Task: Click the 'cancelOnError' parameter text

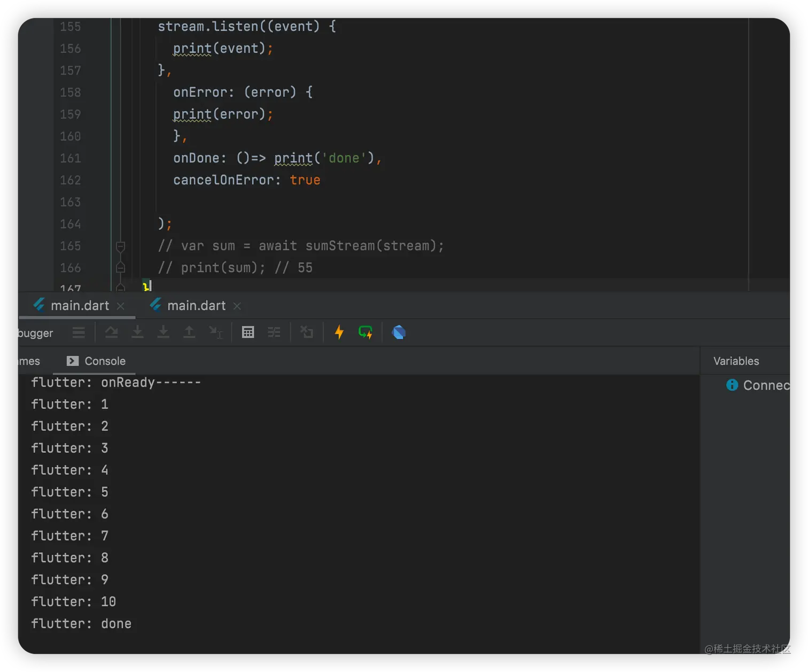Action: coord(223,180)
